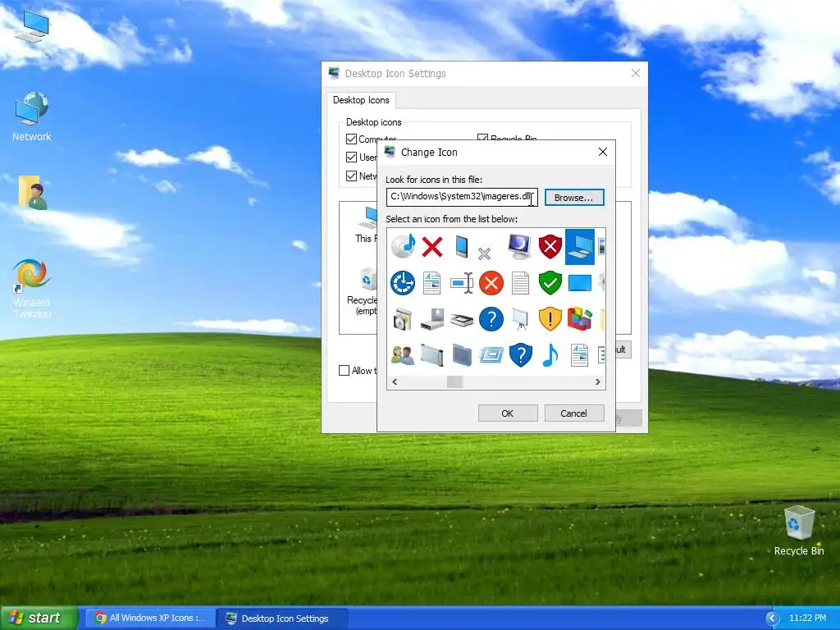Select the flat blue desktop screen icon
This screenshot has width=840, height=630.
[x=580, y=283]
